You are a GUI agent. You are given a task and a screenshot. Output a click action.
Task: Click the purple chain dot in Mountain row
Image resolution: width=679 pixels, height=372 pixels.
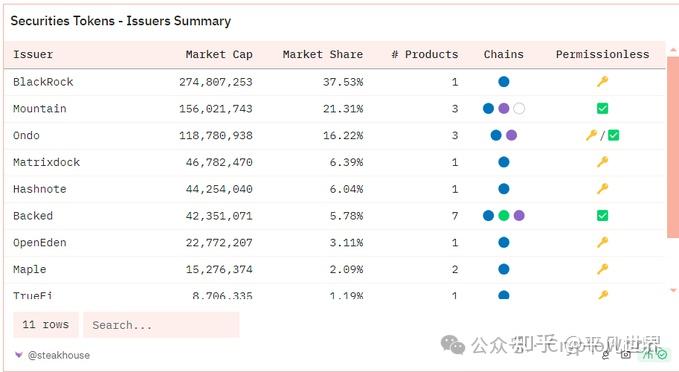(x=504, y=108)
